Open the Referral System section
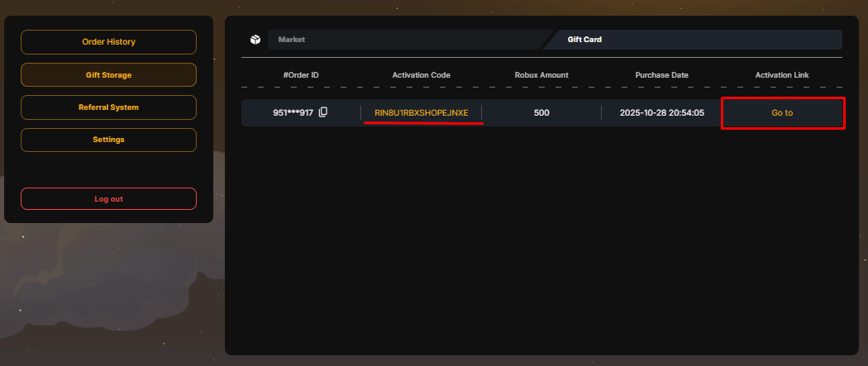The image size is (868, 366). pos(108,107)
